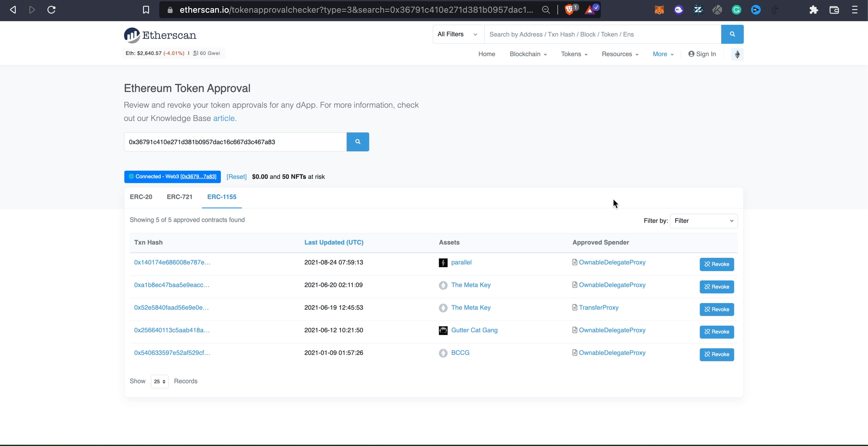Open transaction 0x140174e686008e787e
The height and width of the screenshot is (446, 868).
(x=172, y=262)
